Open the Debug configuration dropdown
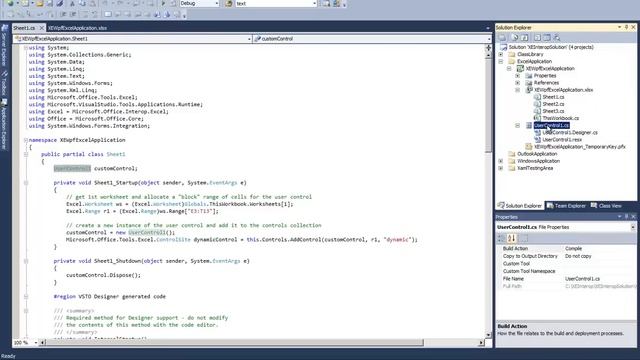 (x=217, y=3)
